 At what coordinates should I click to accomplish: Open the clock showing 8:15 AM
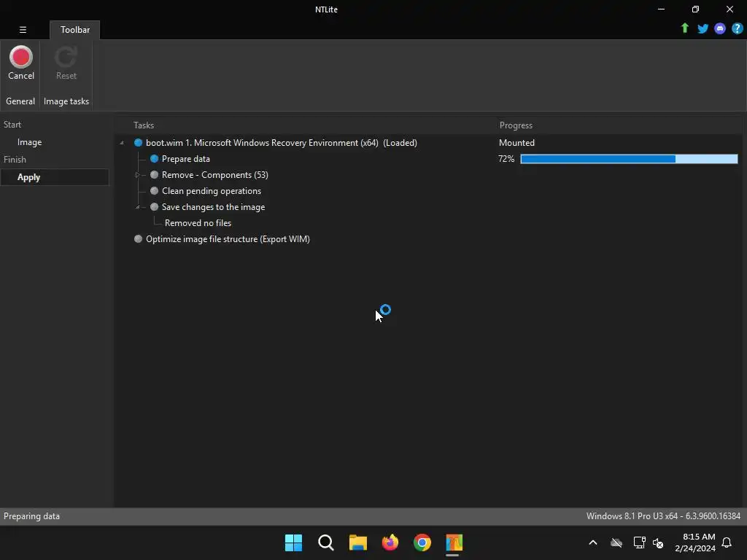point(695,542)
